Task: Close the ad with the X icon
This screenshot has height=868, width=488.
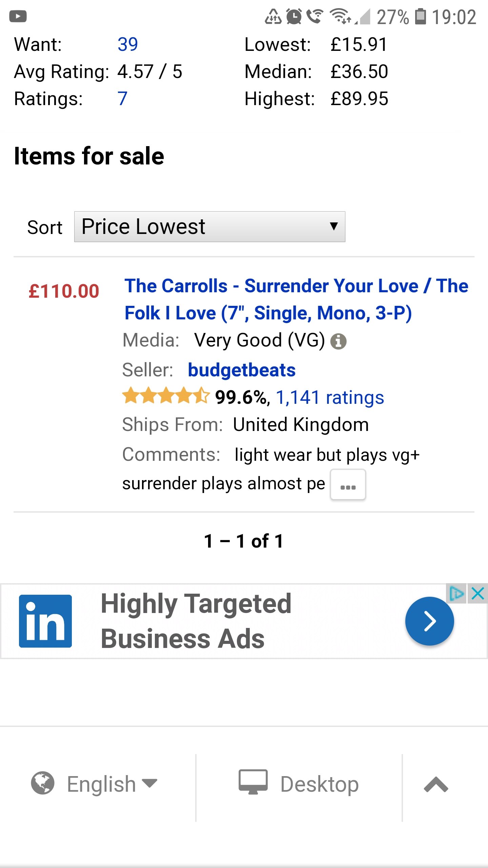Action: [478, 593]
